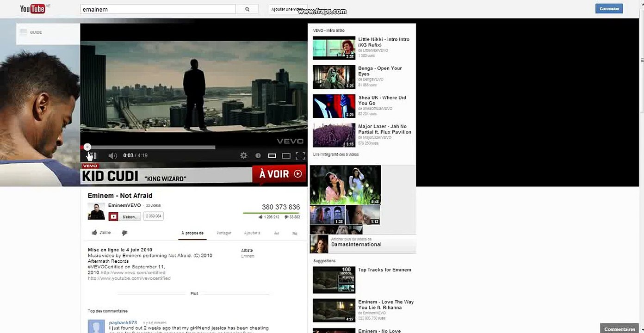Click the red YouTube subscribe icon
The width and height of the screenshot is (644, 333).
[113, 216]
